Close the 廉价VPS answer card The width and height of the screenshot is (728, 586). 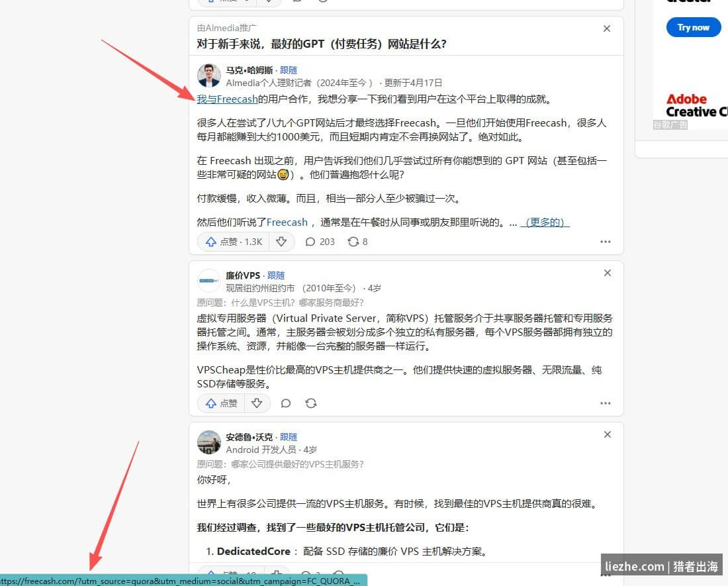(608, 273)
